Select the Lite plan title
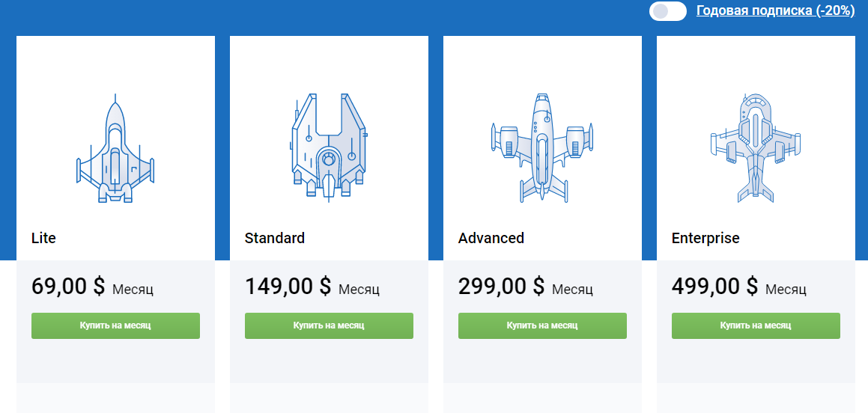868x413 pixels. click(43, 238)
